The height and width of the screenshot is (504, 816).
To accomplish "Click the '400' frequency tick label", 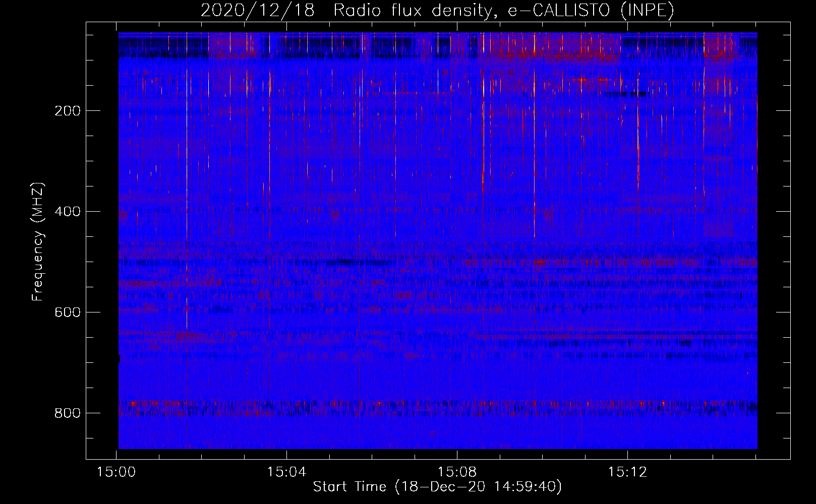I will point(68,212).
